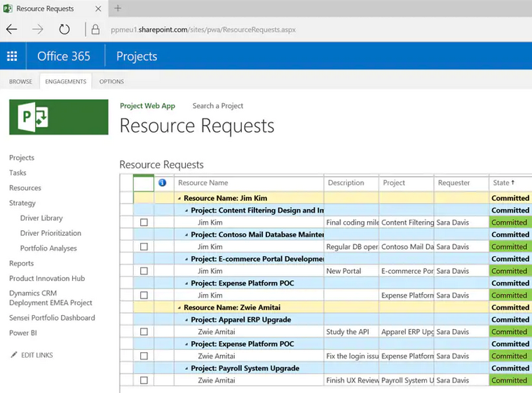Click the browser address bar URL

tap(203, 29)
